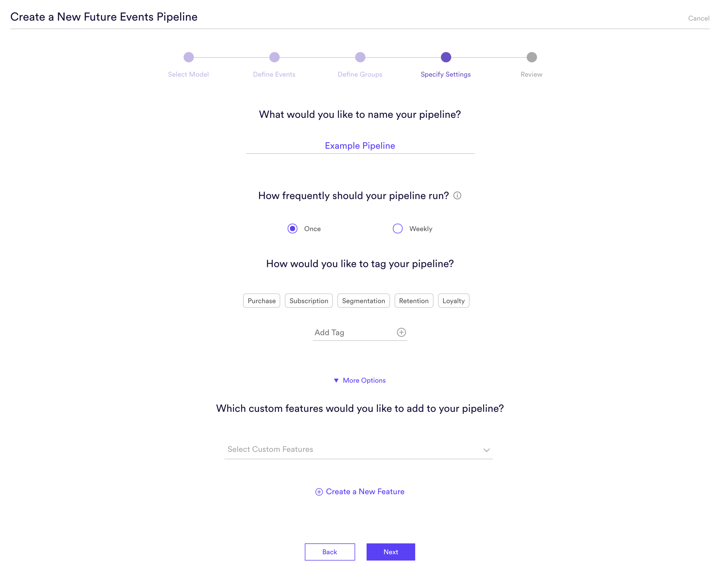
Task: Click the Example Pipeline name field
Action: point(360,146)
